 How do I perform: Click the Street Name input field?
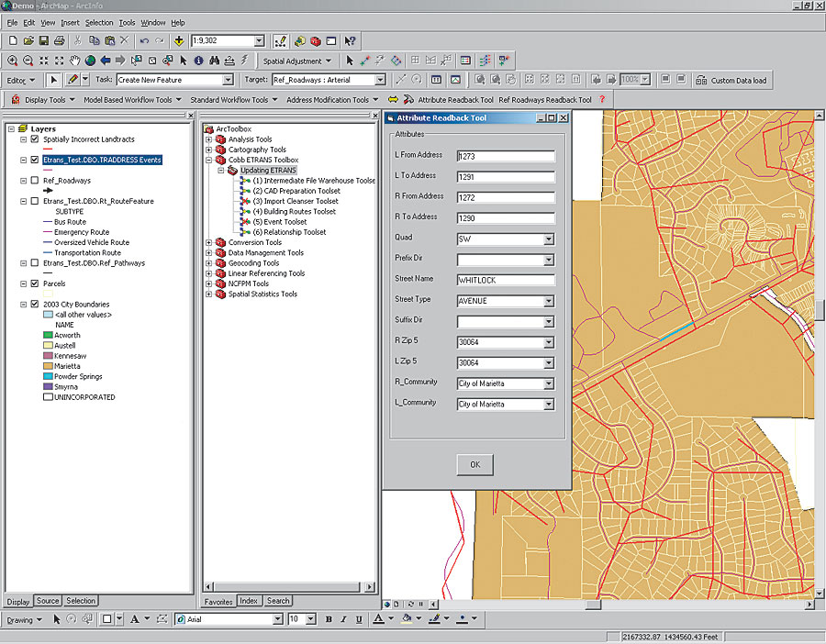coord(506,280)
